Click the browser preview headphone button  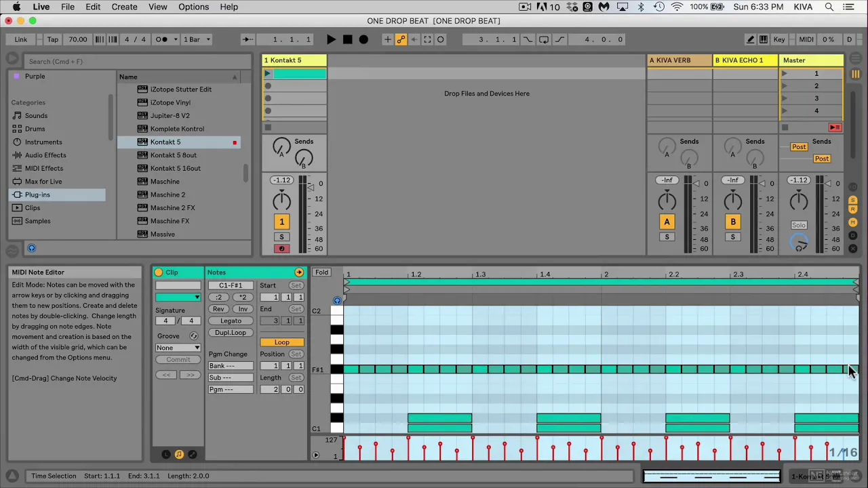click(x=31, y=248)
